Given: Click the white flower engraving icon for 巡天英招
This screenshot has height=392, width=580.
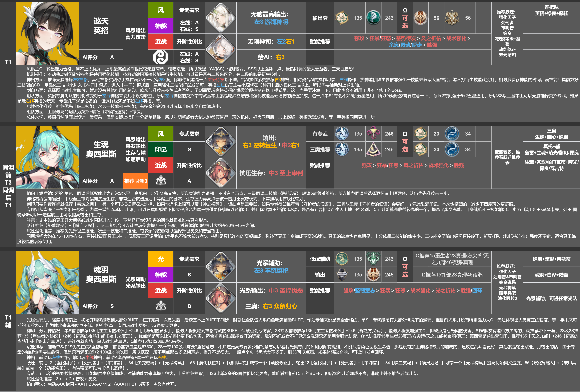Looking at the screenshot, I should tap(342, 18).
